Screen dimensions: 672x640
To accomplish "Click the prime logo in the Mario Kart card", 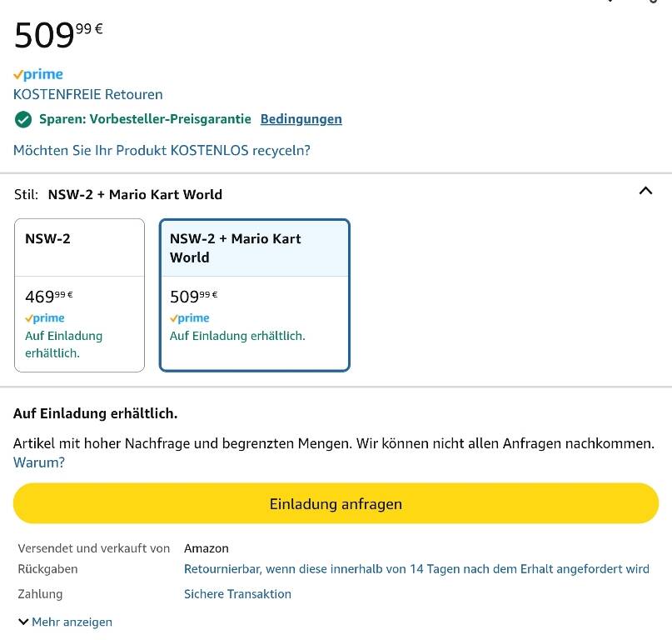I will 189,318.
